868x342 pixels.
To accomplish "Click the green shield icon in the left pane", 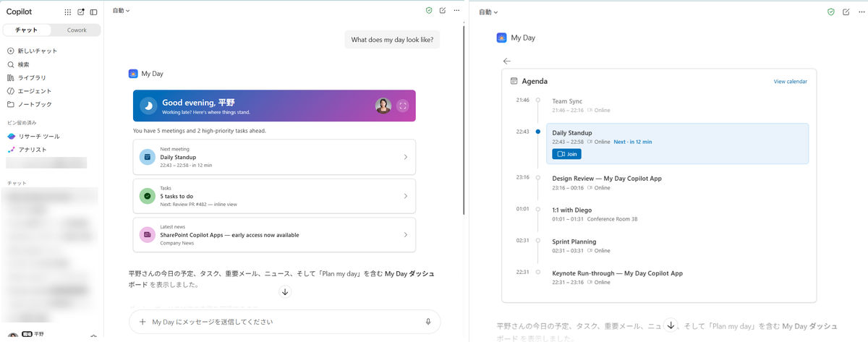I will click(x=429, y=11).
